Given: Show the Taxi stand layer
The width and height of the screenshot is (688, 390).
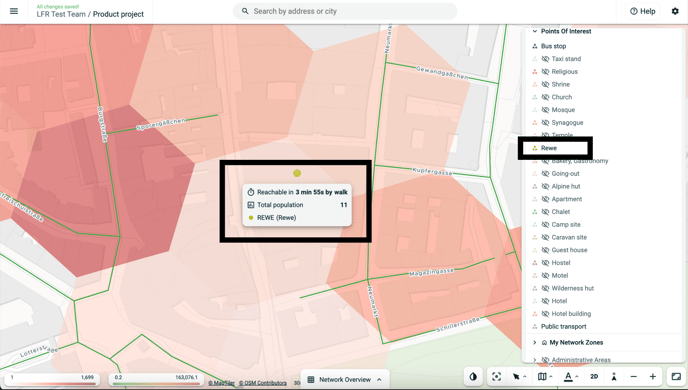Looking at the screenshot, I should click(545, 59).
